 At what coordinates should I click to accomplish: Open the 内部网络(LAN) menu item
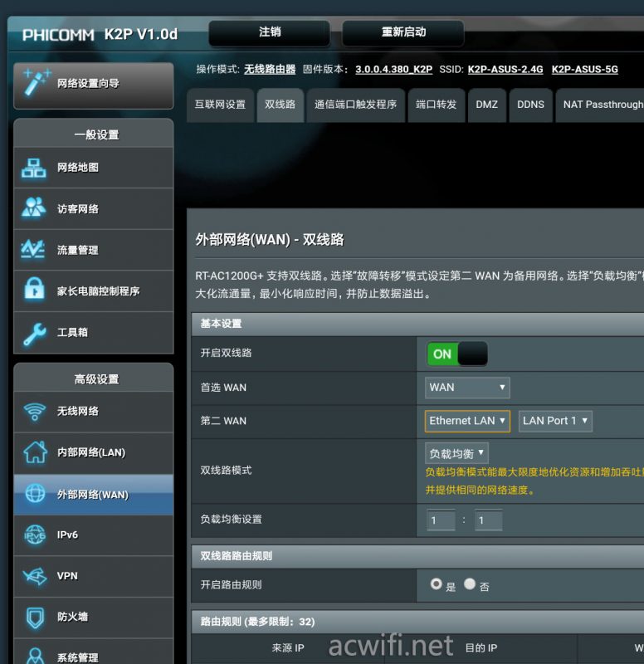94,452
